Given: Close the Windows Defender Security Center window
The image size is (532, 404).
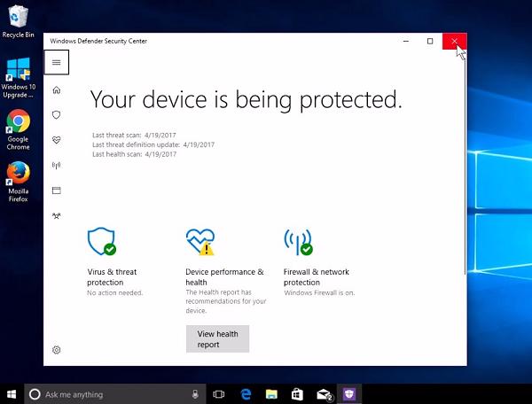Looking at the screenshot, I should [x=454, y=41].
